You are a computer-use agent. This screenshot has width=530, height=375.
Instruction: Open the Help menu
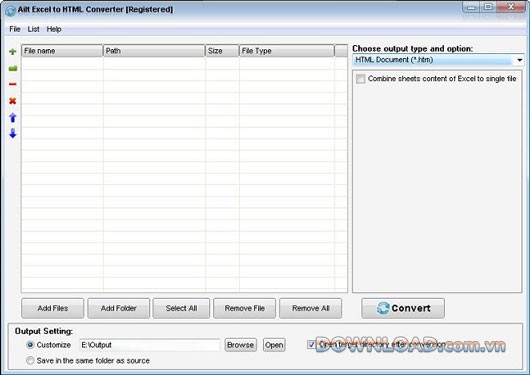pos(54,29)
